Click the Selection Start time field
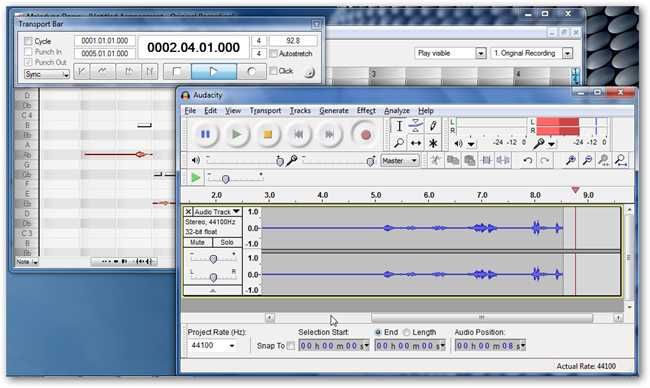The height and width of the screenshot is (388, 650). [334, 345]
